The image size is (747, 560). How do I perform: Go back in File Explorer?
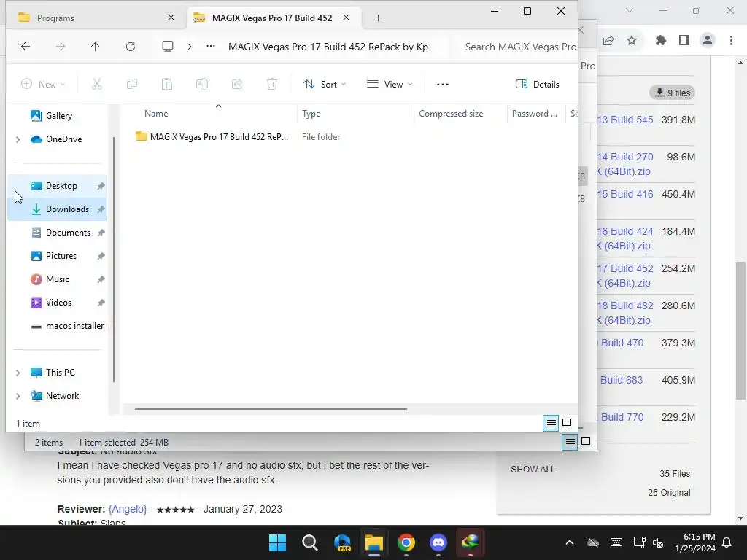click(26, 46)
